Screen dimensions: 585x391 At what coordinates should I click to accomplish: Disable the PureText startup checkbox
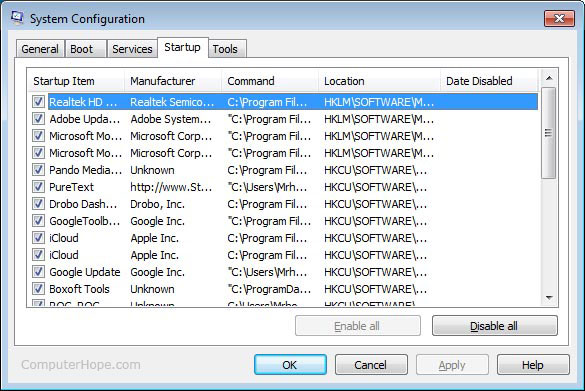38,187
